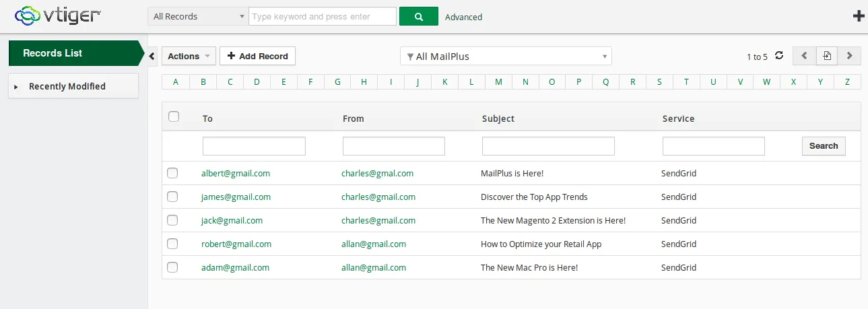
Task: Toggle the select-all checkbox in header
Action: coord(174,116)
